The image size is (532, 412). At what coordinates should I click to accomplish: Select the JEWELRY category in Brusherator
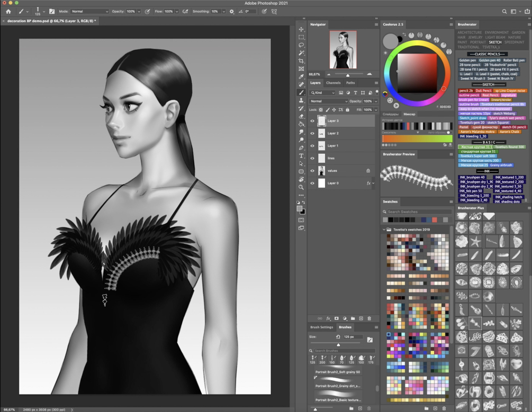point(475,38)
